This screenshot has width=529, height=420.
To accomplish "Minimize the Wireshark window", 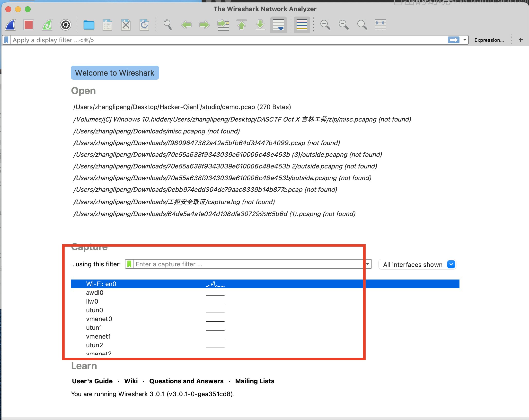I will click(x=18, y=9).
